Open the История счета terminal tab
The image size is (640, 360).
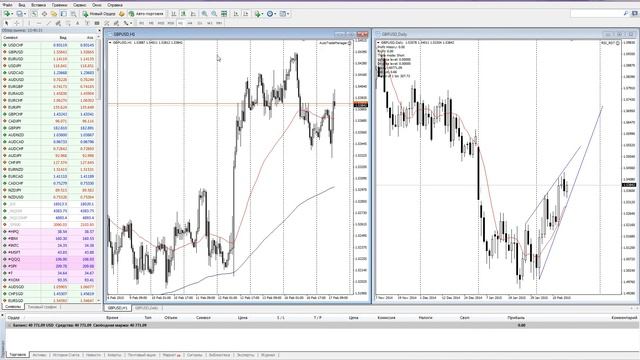click(x=66, y=355)
